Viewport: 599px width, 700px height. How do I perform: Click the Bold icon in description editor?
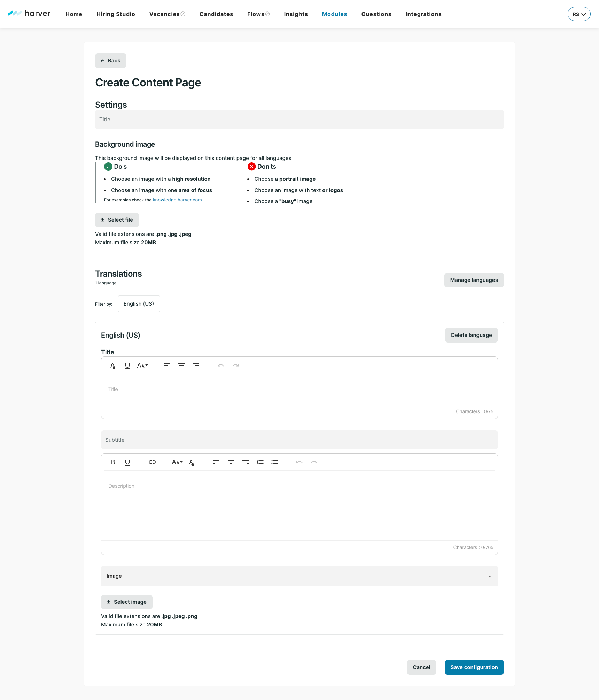[x=112, y=462]
